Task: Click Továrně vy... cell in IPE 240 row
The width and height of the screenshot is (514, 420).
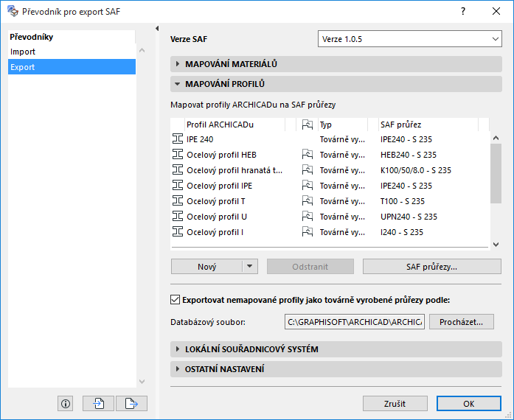Action: pyautogui.click(x=342, y=139)
